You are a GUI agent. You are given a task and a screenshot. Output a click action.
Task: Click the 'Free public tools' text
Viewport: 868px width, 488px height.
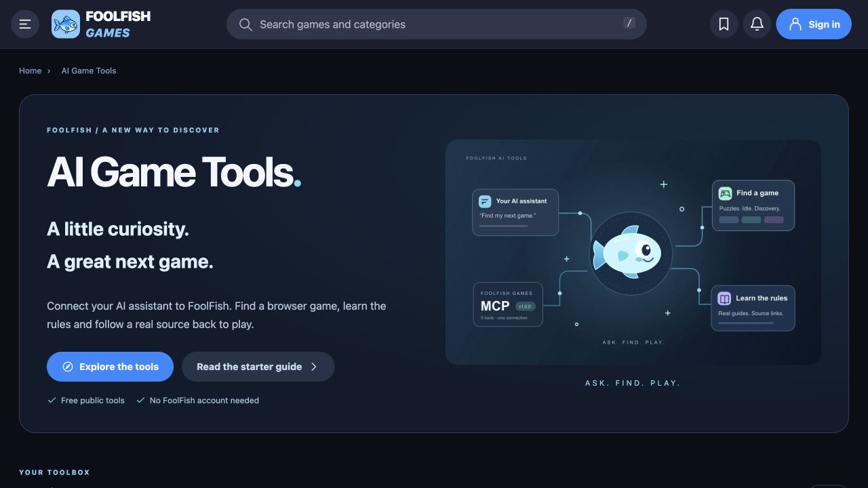point(93,401)
